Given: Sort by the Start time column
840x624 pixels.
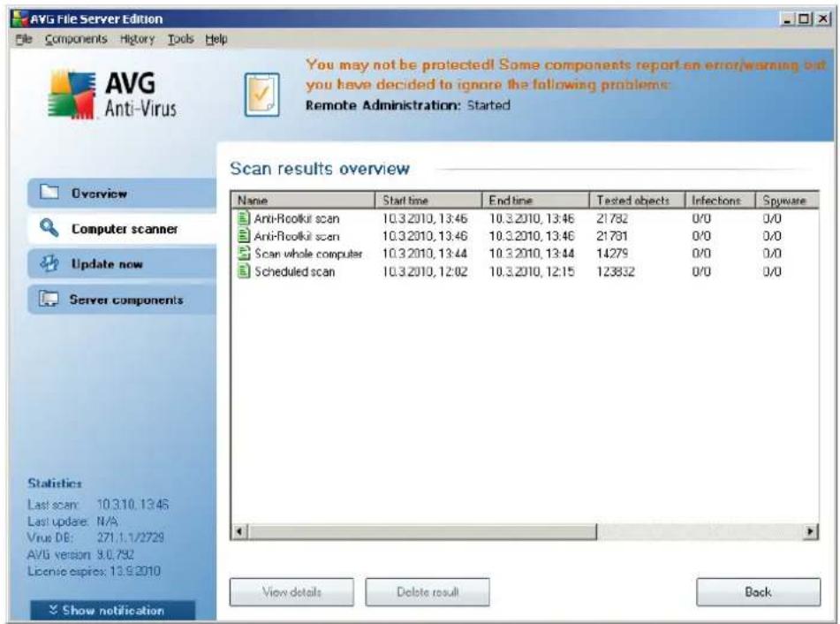Looking at the screenshot, I should click(428, 200).
